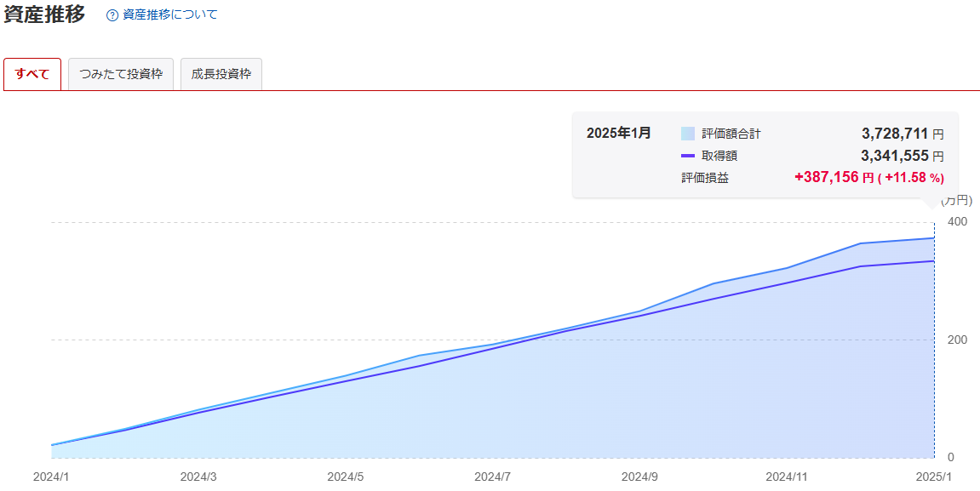Click the question mark help icon
Image resolution: width=980 pixels, height=491 pixels.
tap(112, 15)
